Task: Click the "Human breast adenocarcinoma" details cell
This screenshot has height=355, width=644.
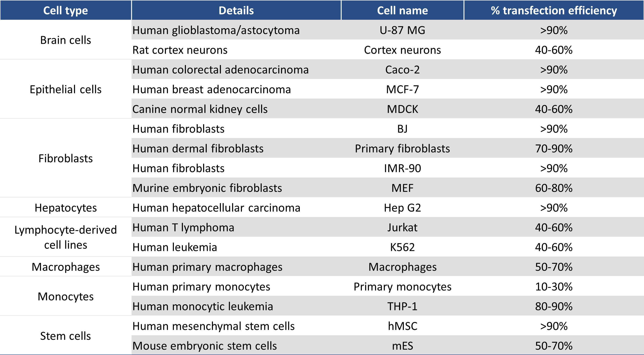Action: (211, 89)
